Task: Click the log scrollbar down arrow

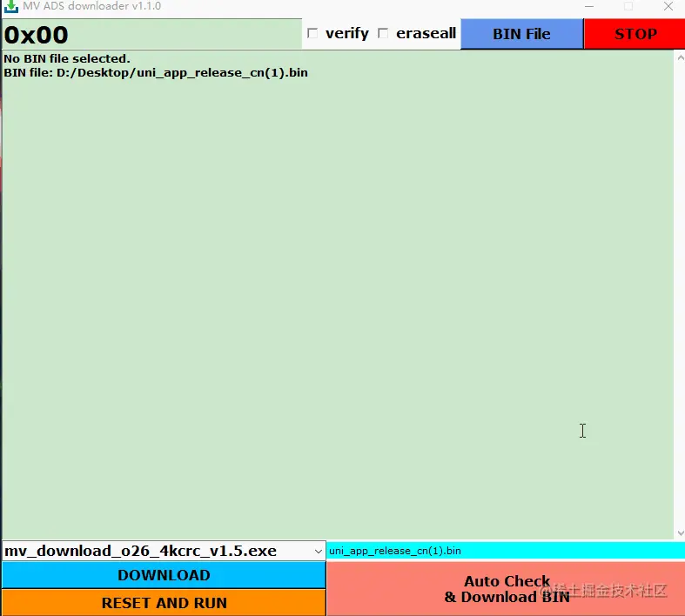Action: [x=680, y=533]
